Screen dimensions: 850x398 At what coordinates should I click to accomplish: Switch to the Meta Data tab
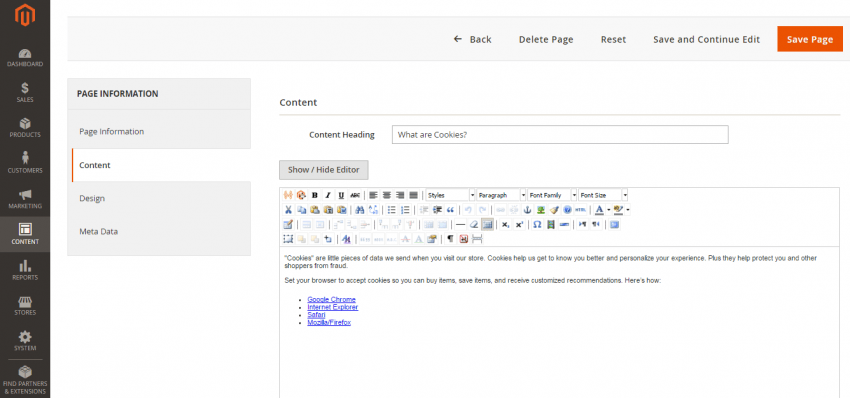coord(159,232)
